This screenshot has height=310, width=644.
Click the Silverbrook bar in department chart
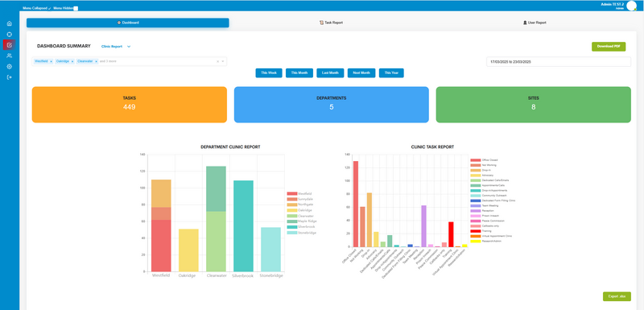(243, 225)
